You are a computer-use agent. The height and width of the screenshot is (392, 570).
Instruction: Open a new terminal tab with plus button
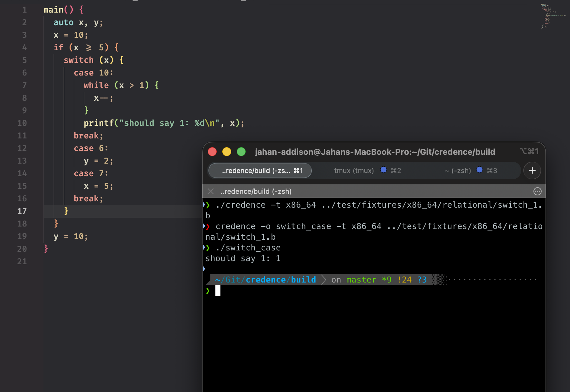(532, 171)
